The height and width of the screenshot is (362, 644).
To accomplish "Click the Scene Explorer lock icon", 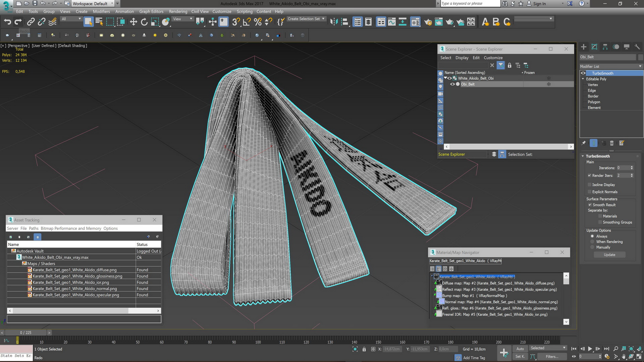I will click(509, 65).
